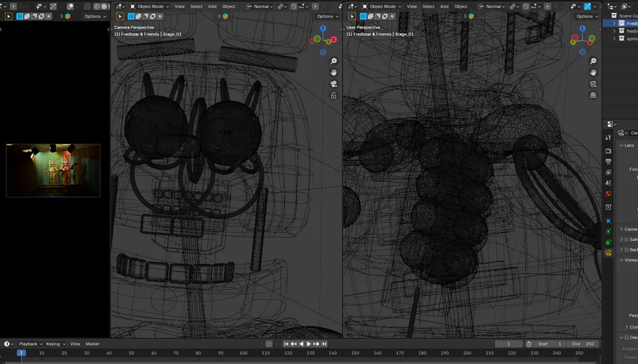
Task: Open the Object properties tab square icon
Action: pos(608,221)
